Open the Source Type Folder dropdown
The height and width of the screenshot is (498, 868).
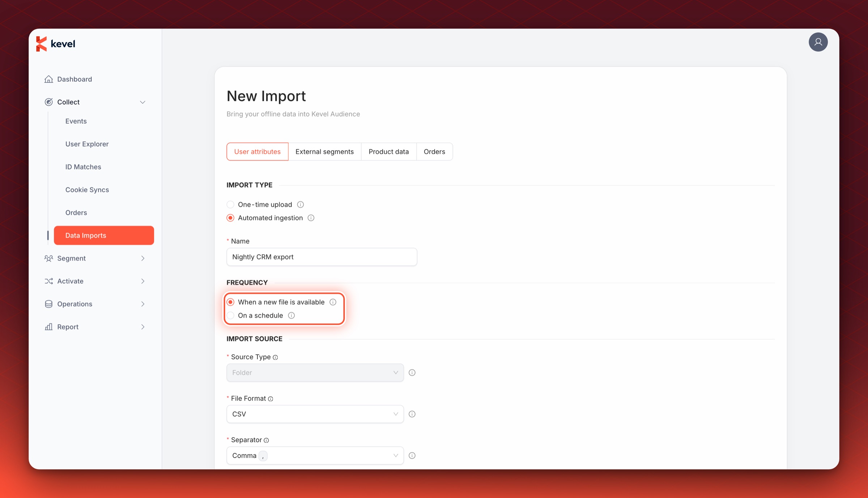pos(315,373)
